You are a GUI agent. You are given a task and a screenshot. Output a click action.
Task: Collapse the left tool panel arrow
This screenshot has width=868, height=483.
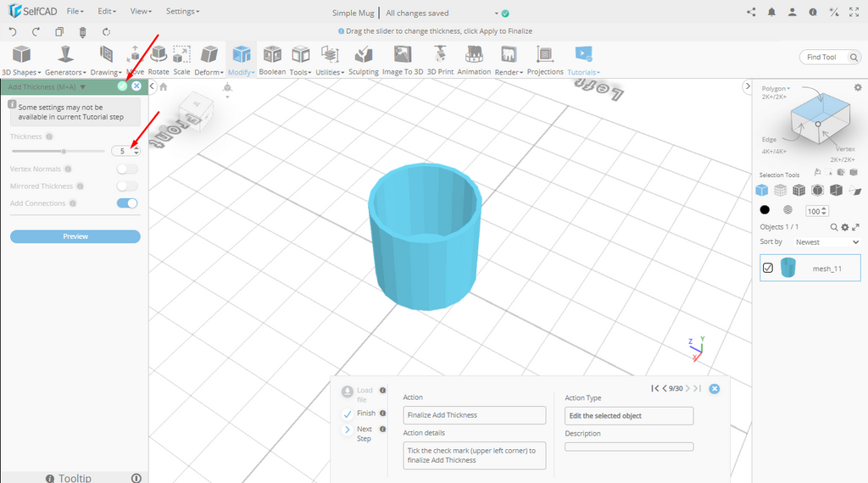pos(153,86)
